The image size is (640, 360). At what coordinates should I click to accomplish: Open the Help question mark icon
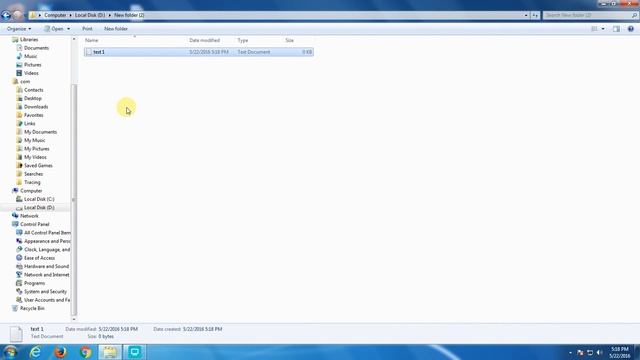[631, 29]
